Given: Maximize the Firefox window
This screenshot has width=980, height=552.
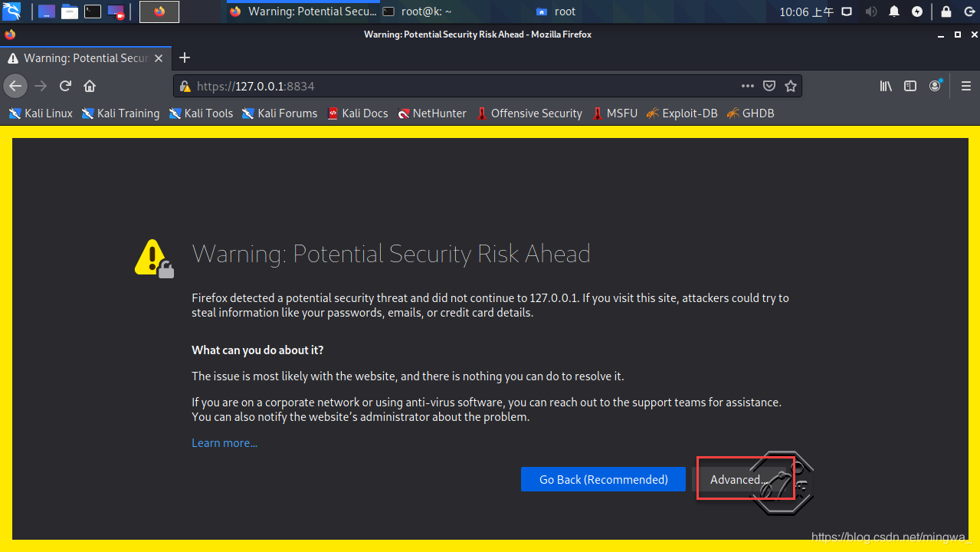Looking at the screenshot, I should click(x=957, y=34).
